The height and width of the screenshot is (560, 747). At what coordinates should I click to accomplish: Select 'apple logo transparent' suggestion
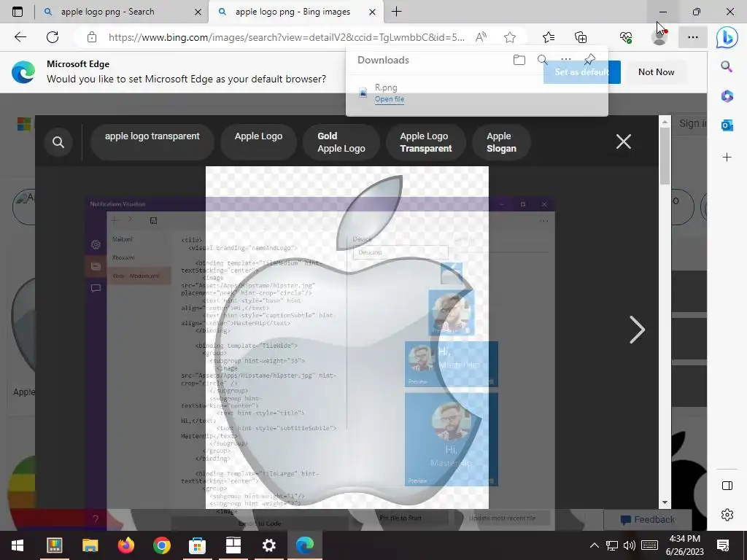pos(152,142)
